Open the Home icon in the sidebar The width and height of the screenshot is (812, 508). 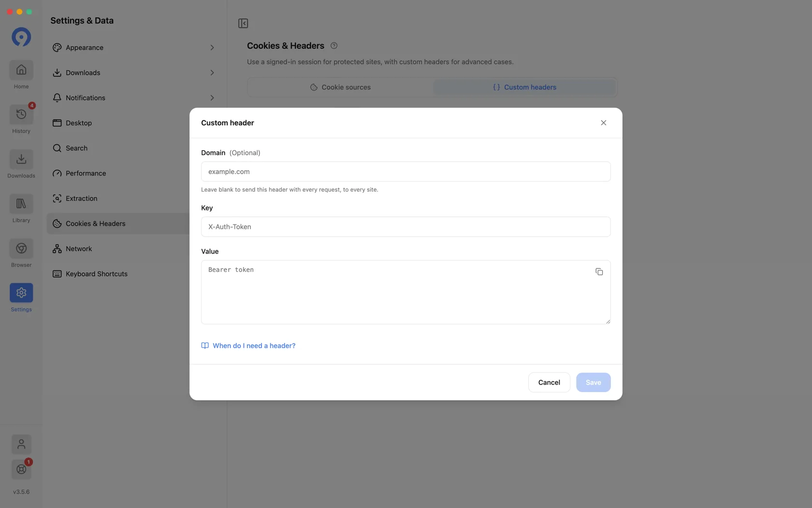click(x=21, y=70)
